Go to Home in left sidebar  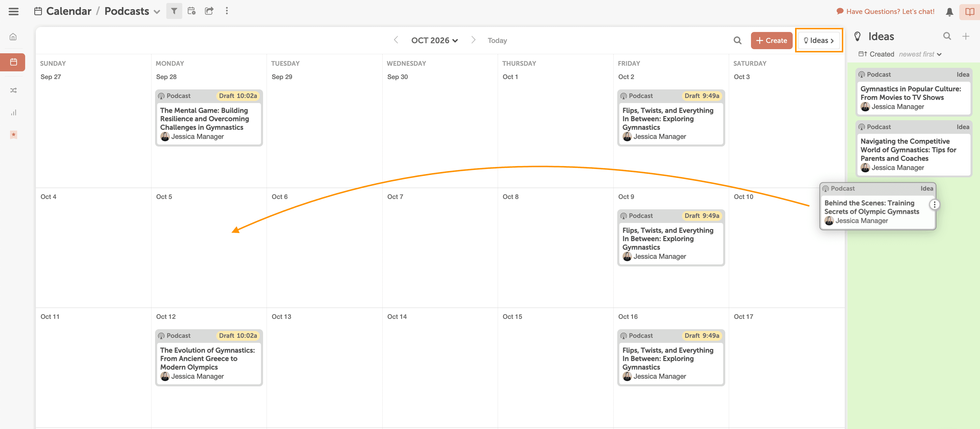13,37
